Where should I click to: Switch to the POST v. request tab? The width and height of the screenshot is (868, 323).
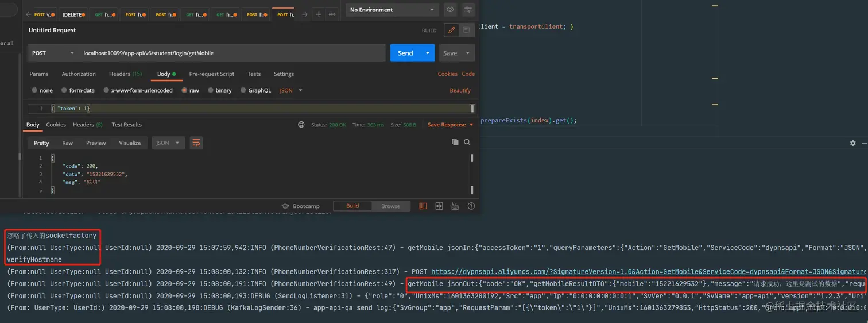coord(45,14)
